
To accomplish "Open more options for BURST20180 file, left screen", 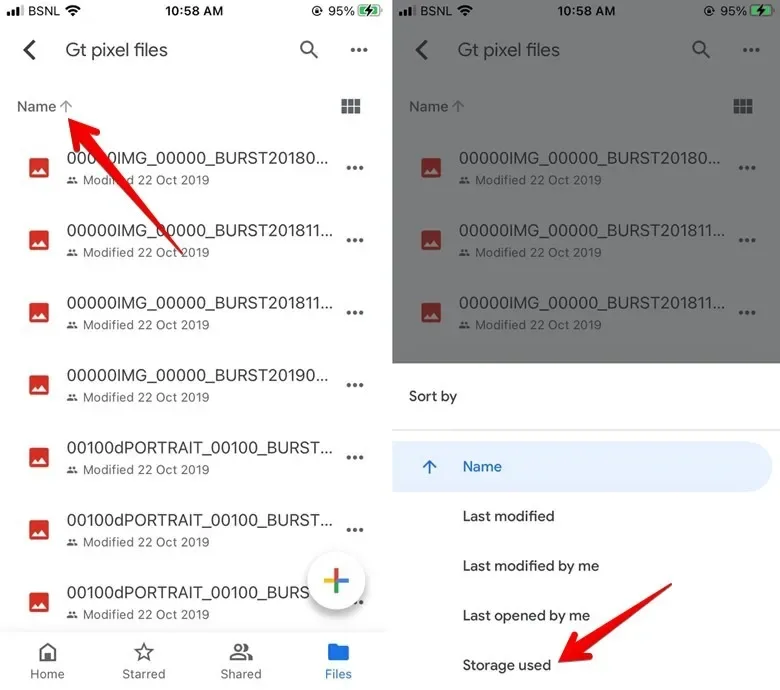I will click(355, 168).
